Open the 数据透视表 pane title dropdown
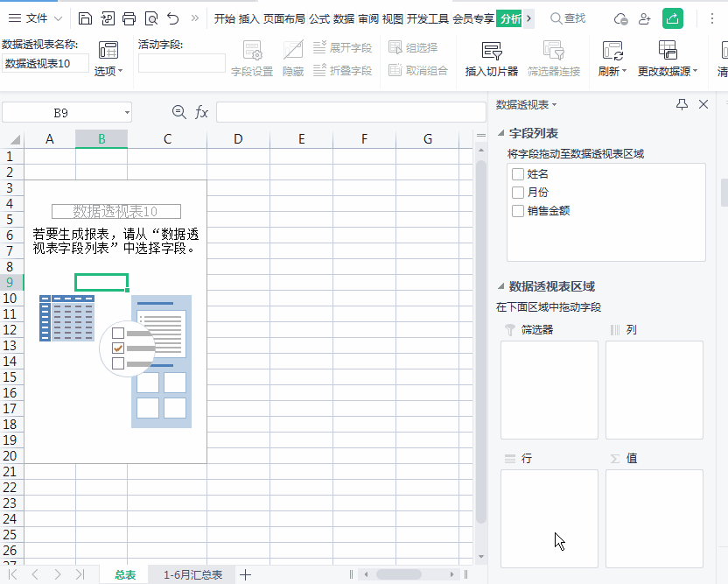 point(526,104)
